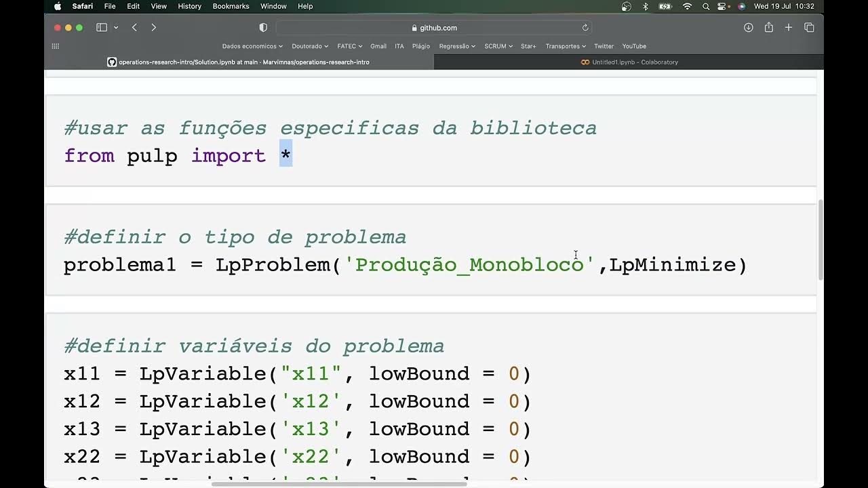The width and height of the screenshot is (868, 488).
Task: Open the Apple menu
Action: (x=57, y=6)
